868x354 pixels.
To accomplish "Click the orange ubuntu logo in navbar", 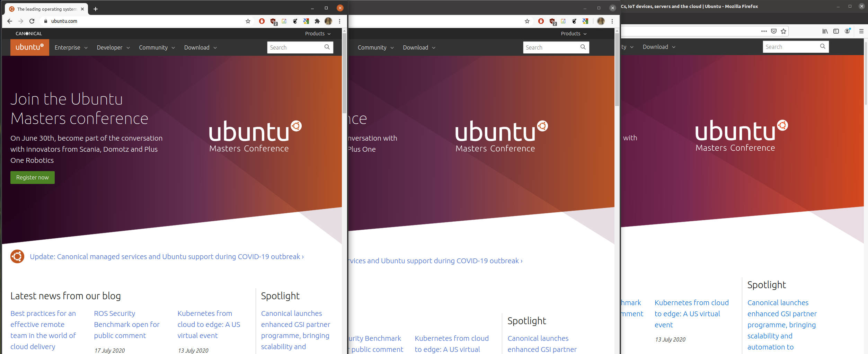I will [29, 47].
